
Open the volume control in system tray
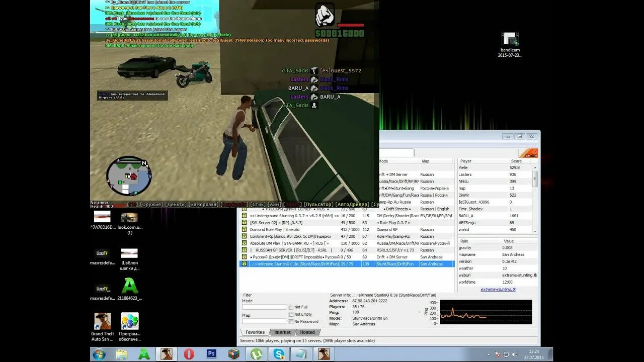click(515, 354)
